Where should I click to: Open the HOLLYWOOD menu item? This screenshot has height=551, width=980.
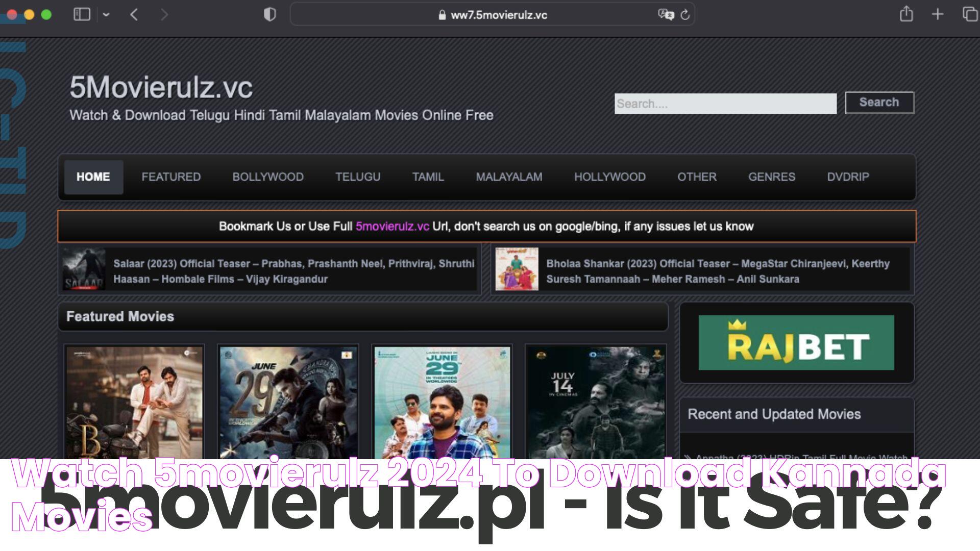point(610,177)
